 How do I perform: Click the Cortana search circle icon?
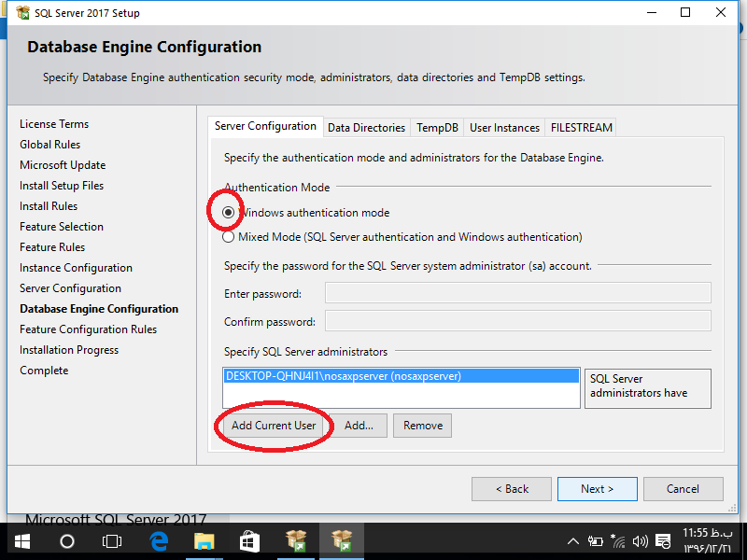click(x=67, y=541)
